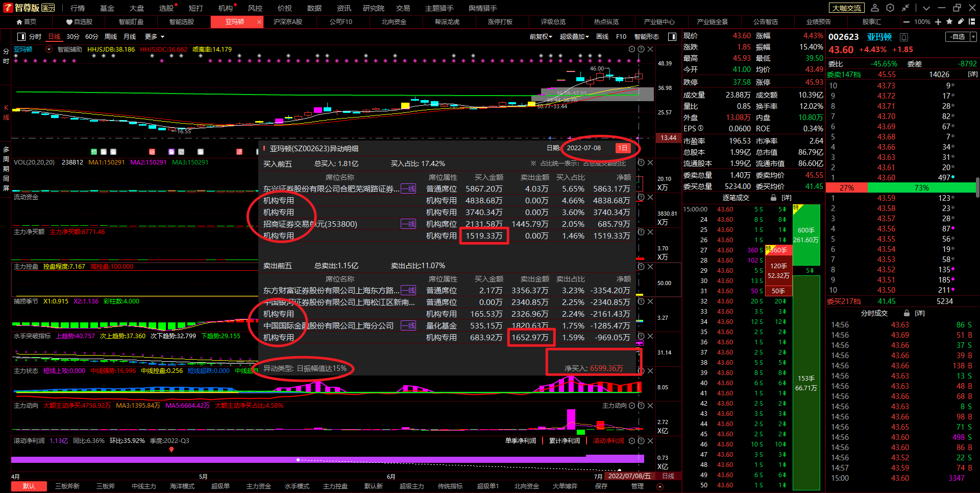Switch to the 北向资金 tab
Screen dimensions: 980x493
pos(394,22)
